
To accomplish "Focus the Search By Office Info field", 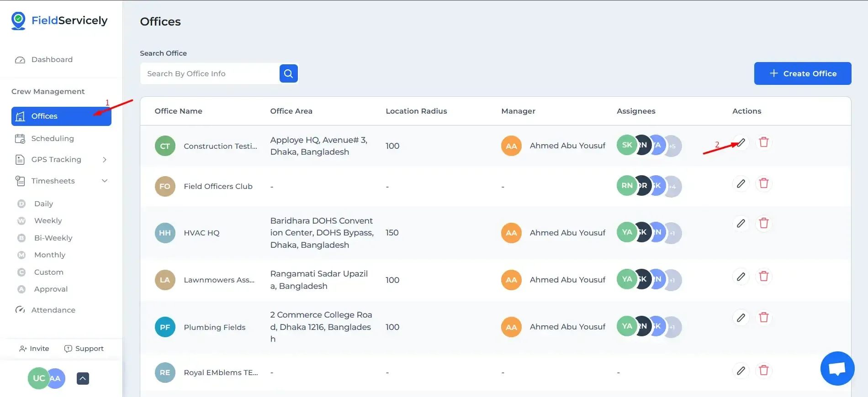I will point(210,73).
